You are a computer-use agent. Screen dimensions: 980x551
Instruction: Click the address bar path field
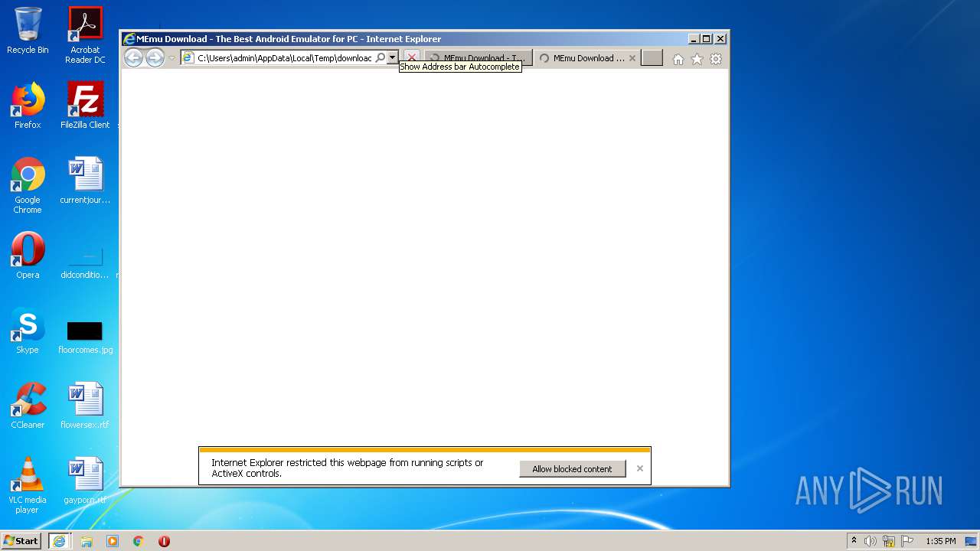click(x=284, y=57)
